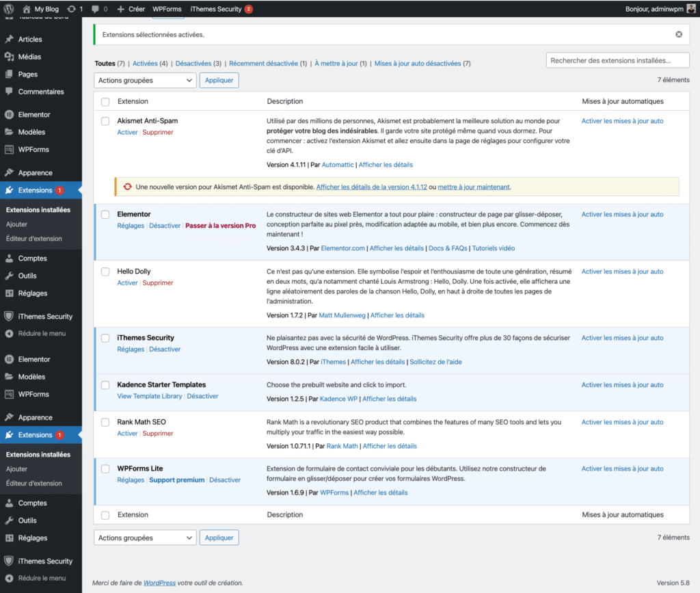Click the iThemes Security notification badge in admin bar

coord(249,9)
